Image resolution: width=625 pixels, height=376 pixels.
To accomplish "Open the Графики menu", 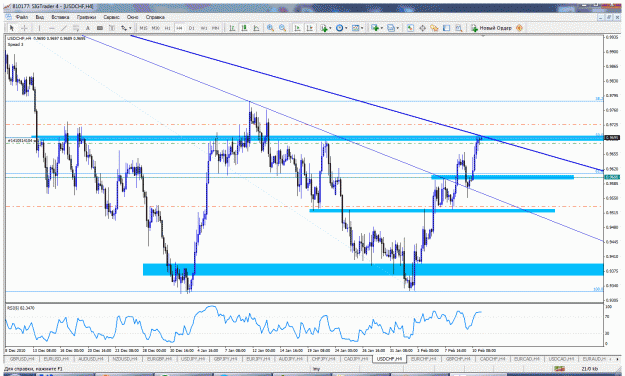I will click(86, 17).
